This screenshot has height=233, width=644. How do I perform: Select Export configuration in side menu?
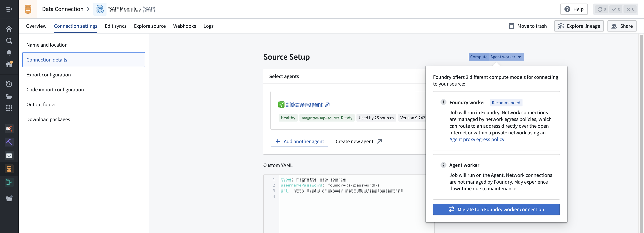[x=48, y=75]
